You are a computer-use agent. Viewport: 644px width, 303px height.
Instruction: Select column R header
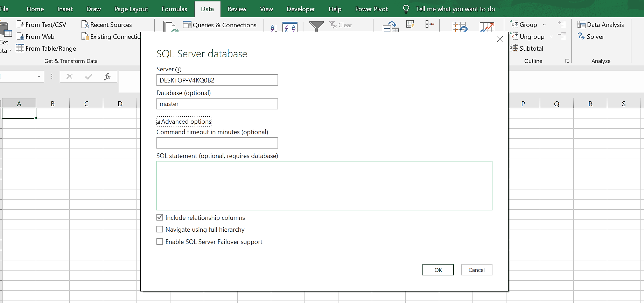[x=590, y=104]
